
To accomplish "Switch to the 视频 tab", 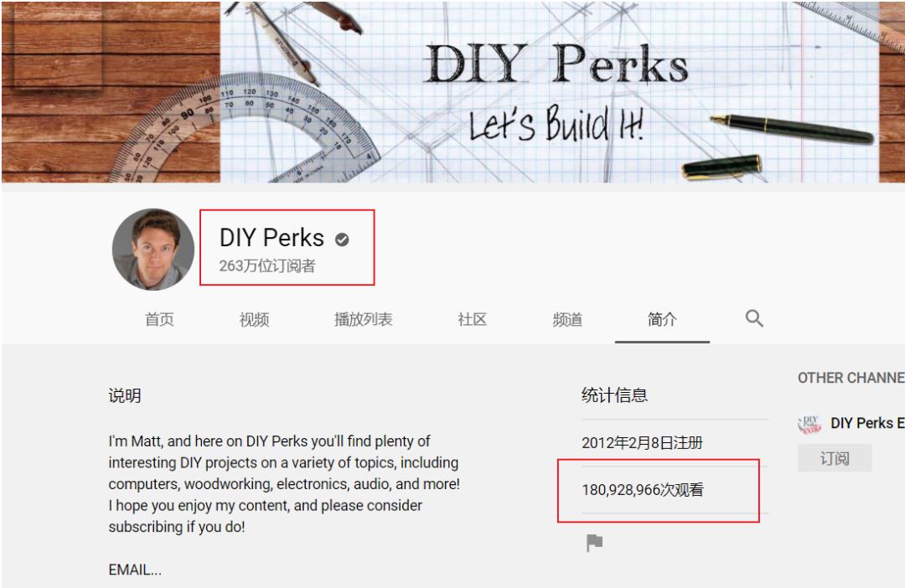I will (254, 319).
